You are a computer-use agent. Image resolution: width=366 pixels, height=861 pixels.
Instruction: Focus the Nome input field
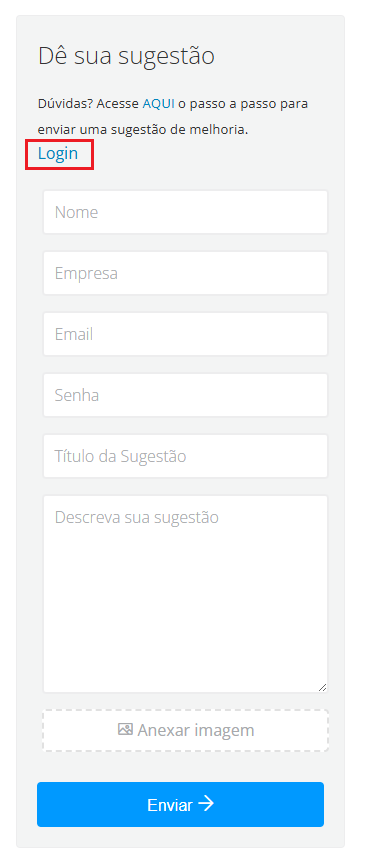[185, 212]
